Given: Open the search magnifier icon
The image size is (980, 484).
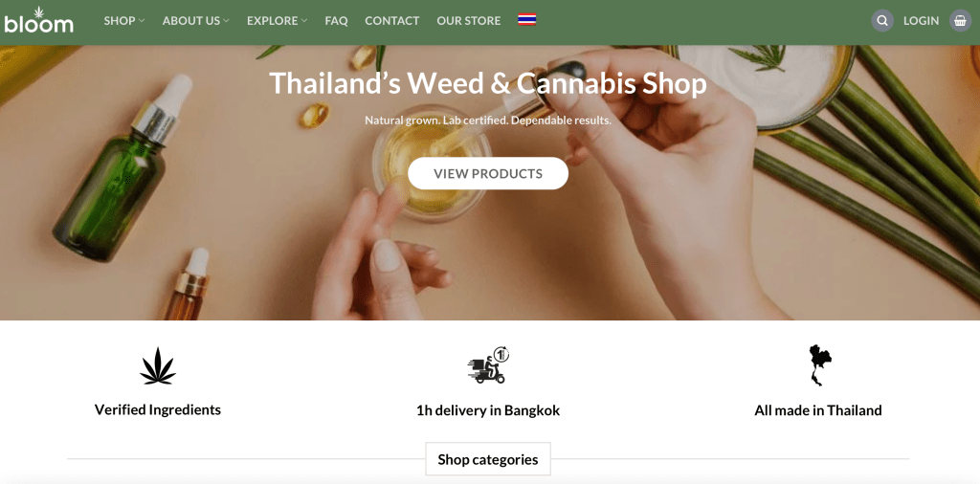Looking at the screenshot, I should [882, 21].
